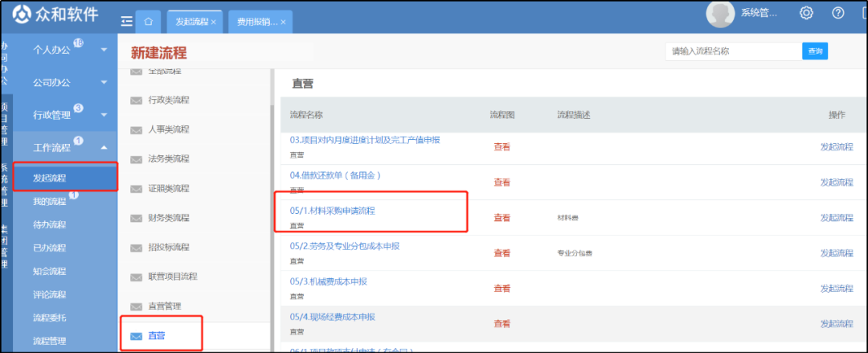Select the 人事类流程 category
Screen dimensions: 868x353
point(169,129)
